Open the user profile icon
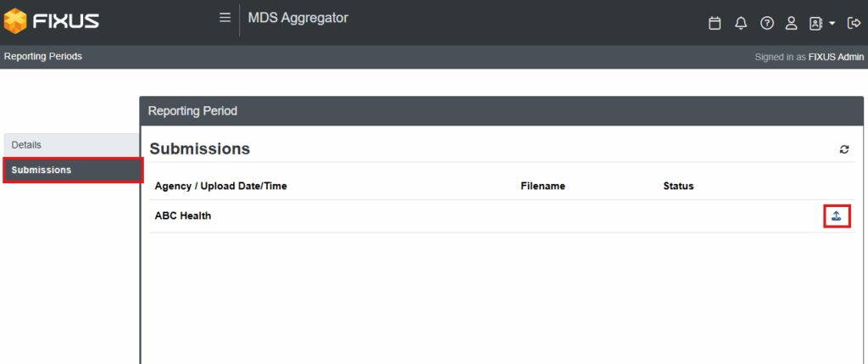 click(792, 23)
